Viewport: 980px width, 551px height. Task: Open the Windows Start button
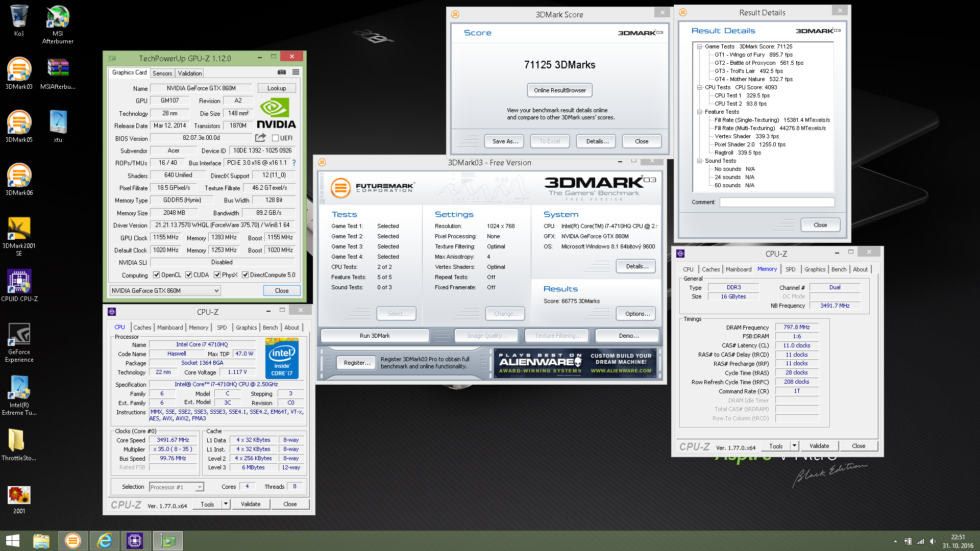(x=12, y=541)
